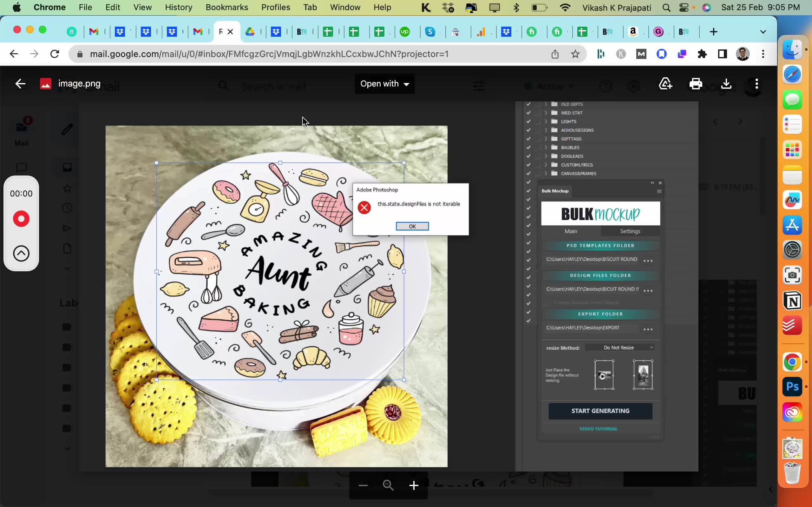Add image to Google Drive

[x=665, y=84]
